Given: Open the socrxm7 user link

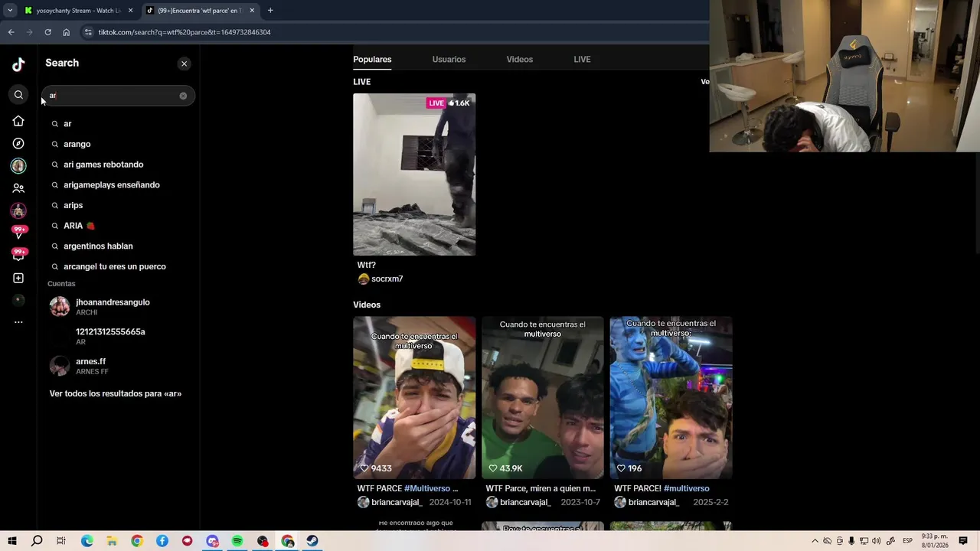Looking at the screenshot, I should 387,279.
